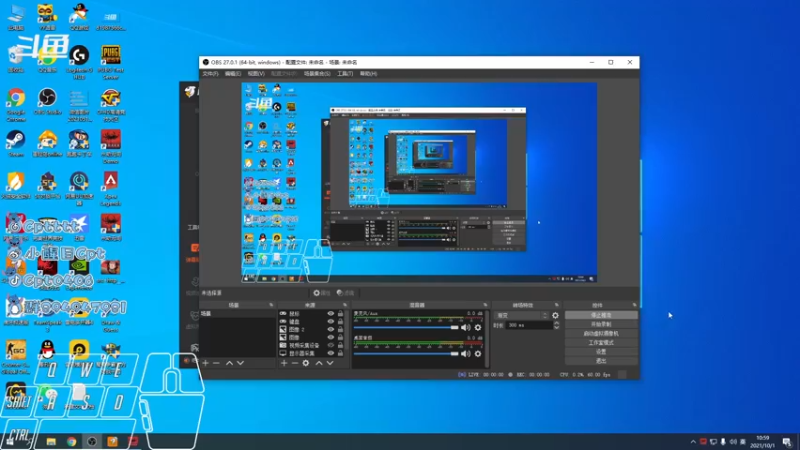Open the transition type dropdown (渐变)
The image size is (800, 450).
520,315
